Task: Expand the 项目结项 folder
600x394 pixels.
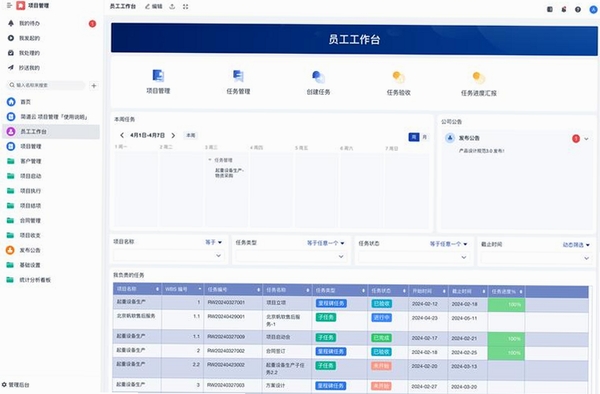Action: click(31, 205)
